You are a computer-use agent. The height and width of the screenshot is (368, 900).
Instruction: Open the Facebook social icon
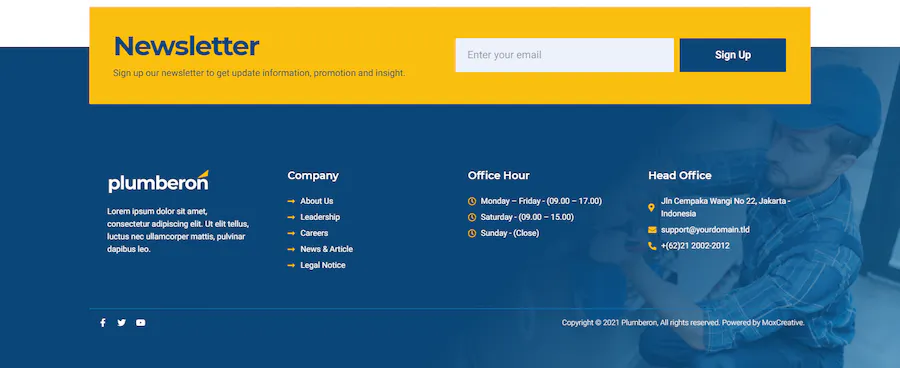point(103,323)
